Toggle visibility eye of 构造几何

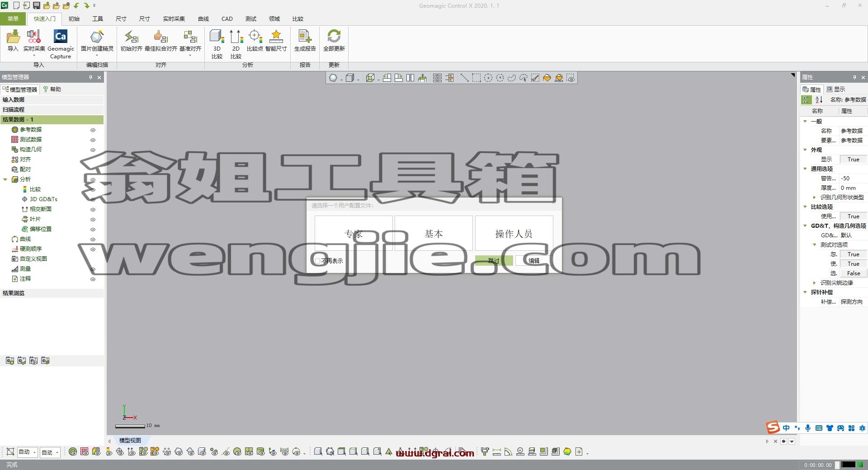pyautogui.click(x=93, y=150)
